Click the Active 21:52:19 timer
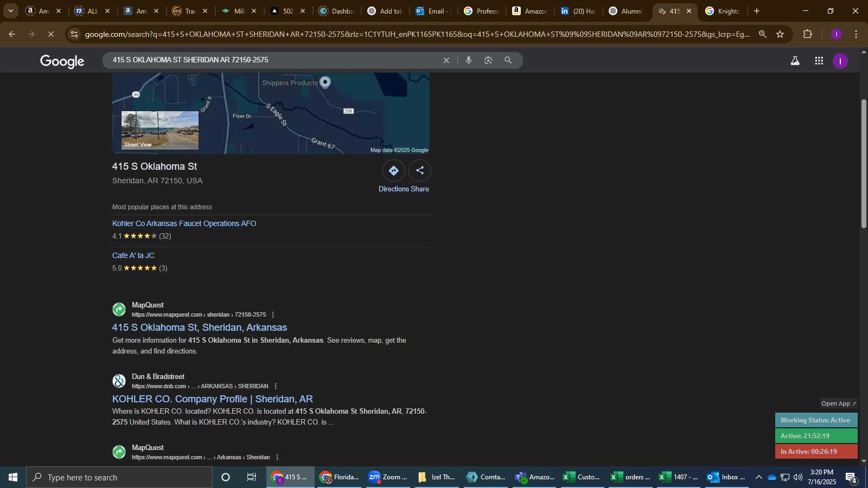The image size is (868, 488). coord(816,436)
